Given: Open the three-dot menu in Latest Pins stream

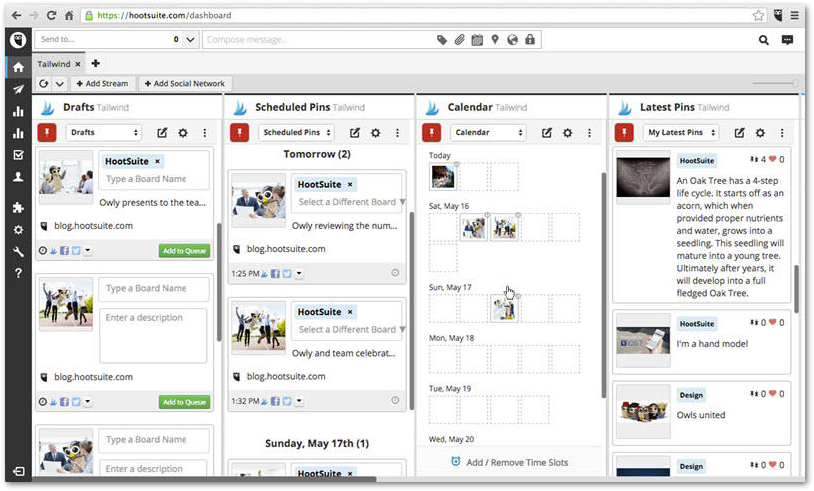Looking at the screenshot, I should pos(782,133).
